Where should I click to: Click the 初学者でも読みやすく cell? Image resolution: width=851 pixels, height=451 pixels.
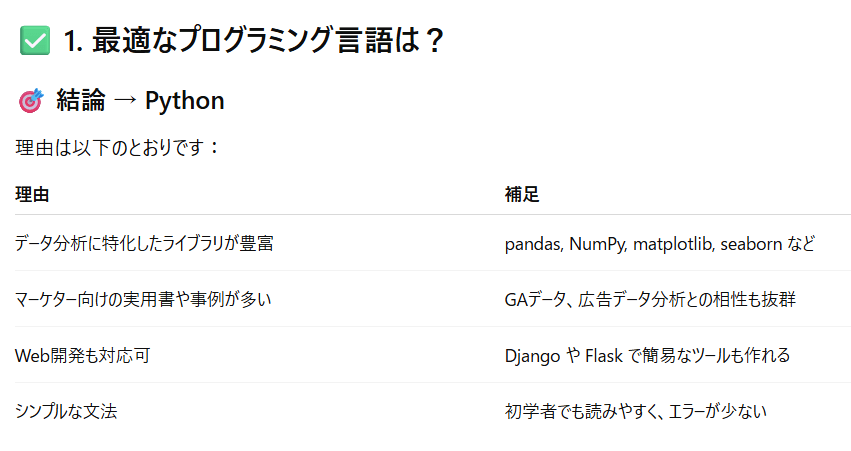636,411
